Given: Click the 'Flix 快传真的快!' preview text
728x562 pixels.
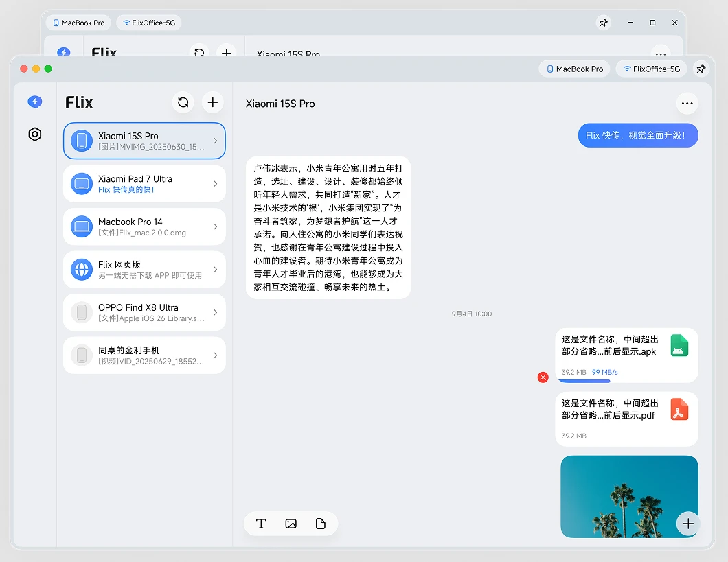Looking at the screenshot, I should coord(126,189).
